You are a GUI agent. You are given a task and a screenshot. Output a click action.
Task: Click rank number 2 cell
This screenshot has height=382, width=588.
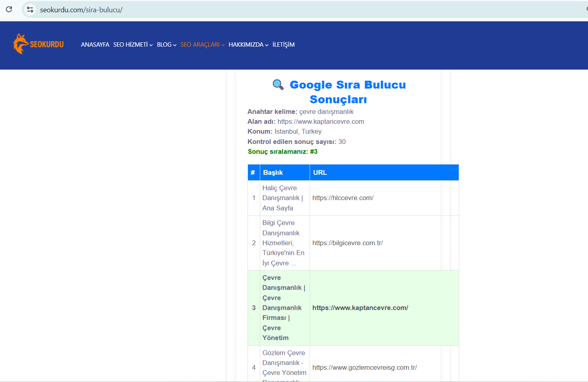click(x=254, y=243)
